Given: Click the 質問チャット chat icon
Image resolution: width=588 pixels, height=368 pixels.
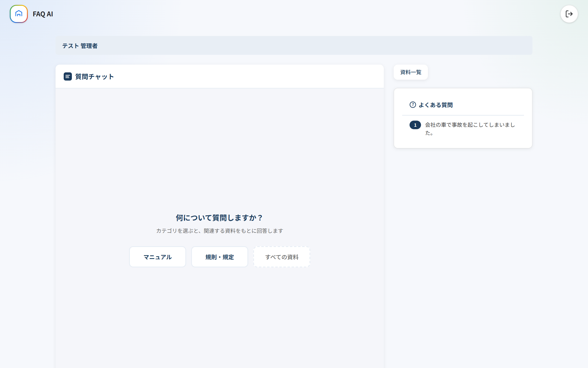Looking at the screenshot, I should [x=68, y=77].
